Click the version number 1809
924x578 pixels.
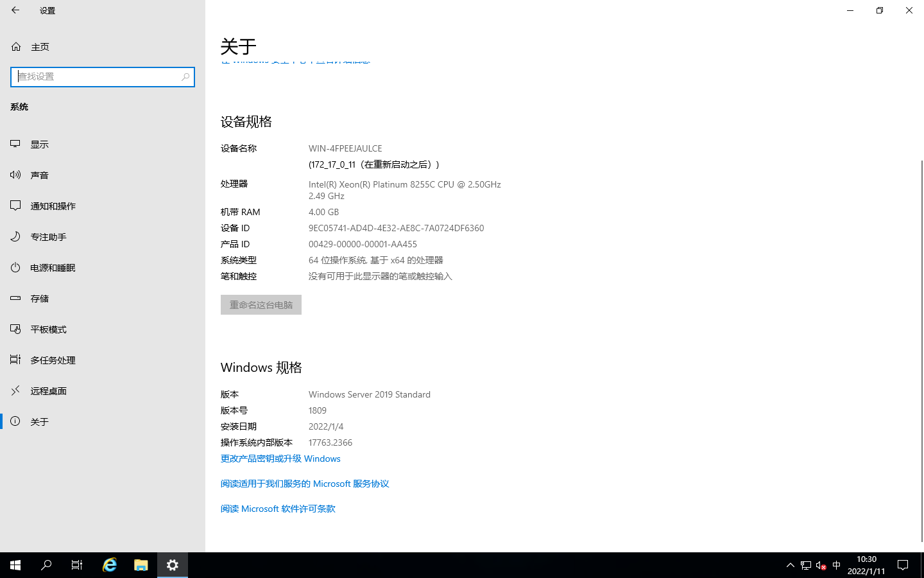click(318, 410)
